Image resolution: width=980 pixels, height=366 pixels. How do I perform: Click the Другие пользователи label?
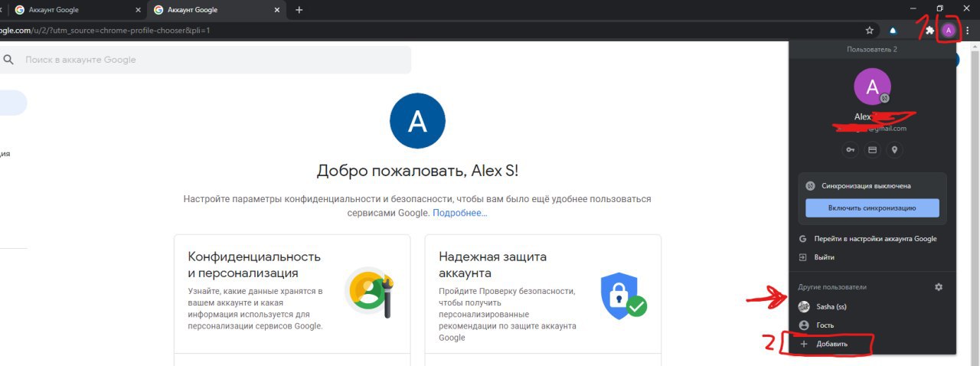click(832, 287)
